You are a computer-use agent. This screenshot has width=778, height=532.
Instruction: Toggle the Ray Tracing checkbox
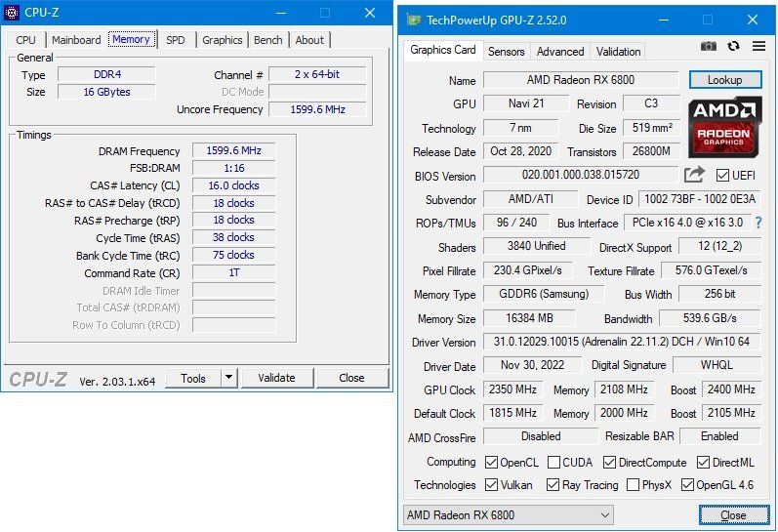553,485
